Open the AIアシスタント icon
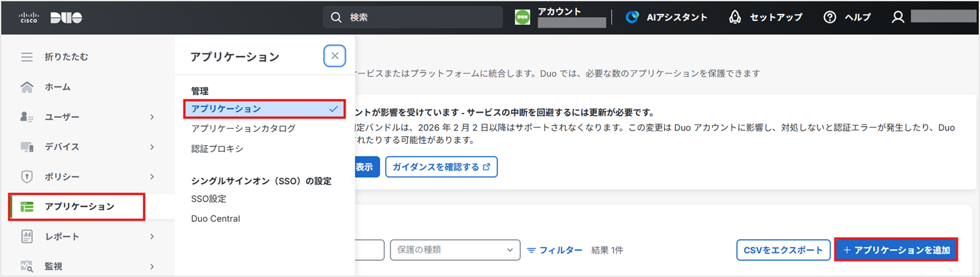The height and width of the screenshot is (277, 980). pyautogui.click(x=632, y=17)
